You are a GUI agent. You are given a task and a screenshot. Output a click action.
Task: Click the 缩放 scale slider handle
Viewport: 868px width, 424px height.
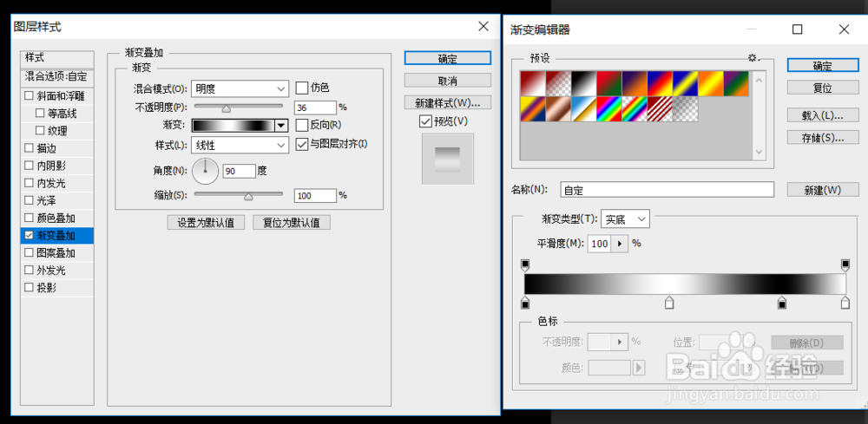(248, 196)
